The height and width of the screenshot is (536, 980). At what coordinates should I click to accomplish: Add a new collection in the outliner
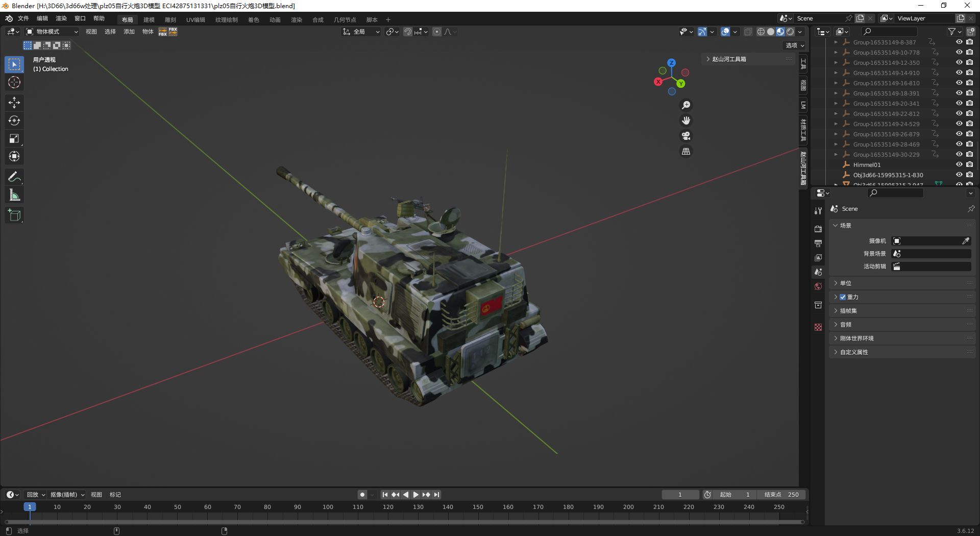tap(970, 32)
